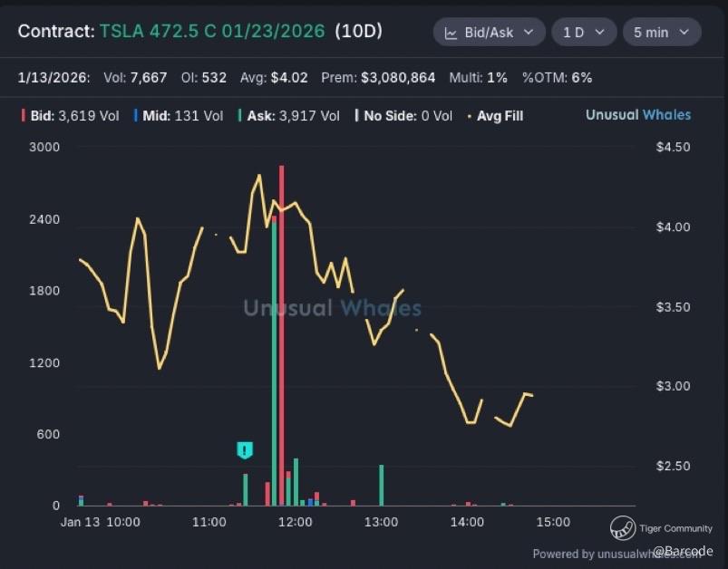Click the green ask bar at 13:00
The image size is (728, 569).
(x=381, y=485)
